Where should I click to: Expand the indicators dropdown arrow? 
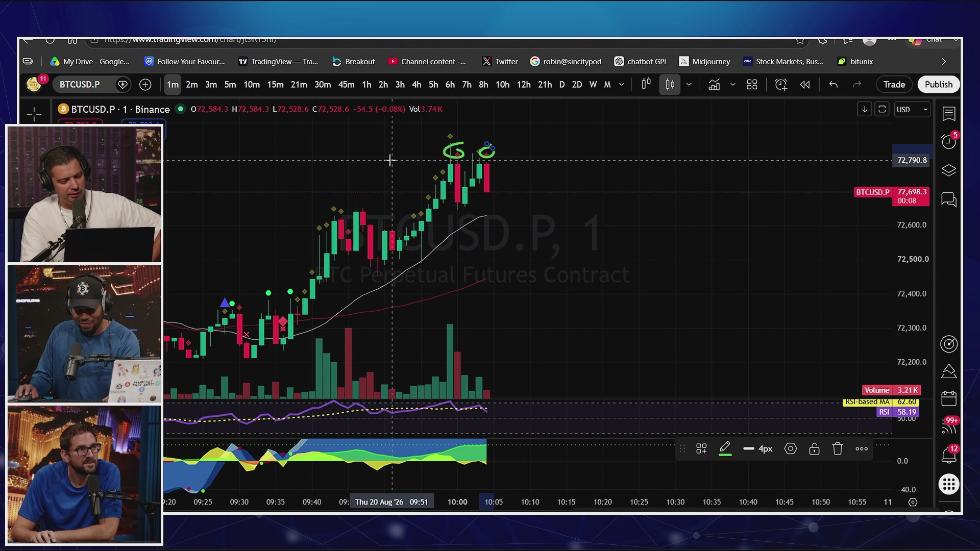733,85
